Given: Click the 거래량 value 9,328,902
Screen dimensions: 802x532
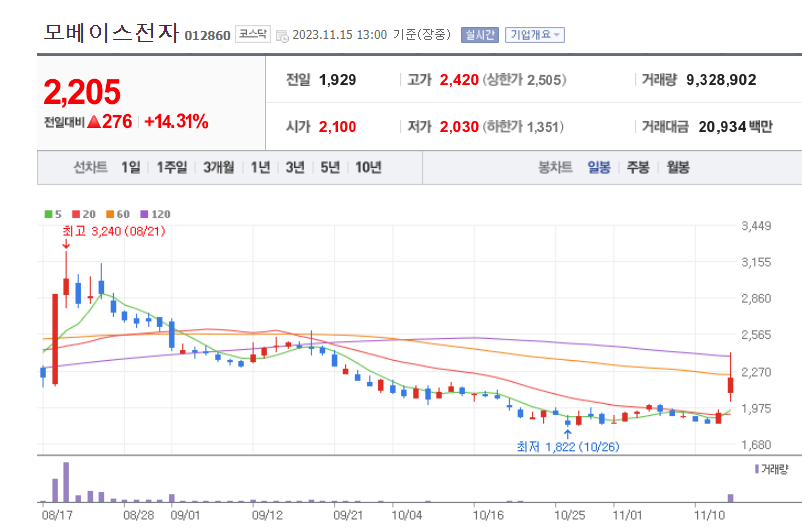Looking at the screenshot, I should (x=721, y=80).
